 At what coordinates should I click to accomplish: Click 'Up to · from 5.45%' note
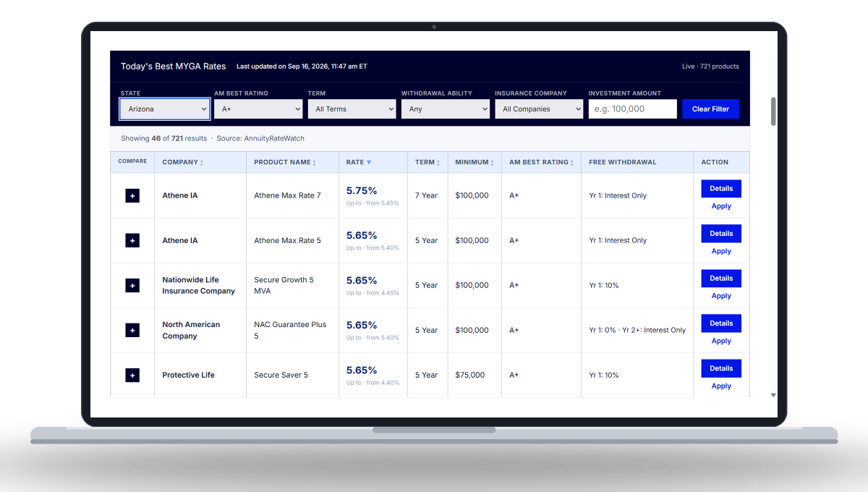point(373,203)
